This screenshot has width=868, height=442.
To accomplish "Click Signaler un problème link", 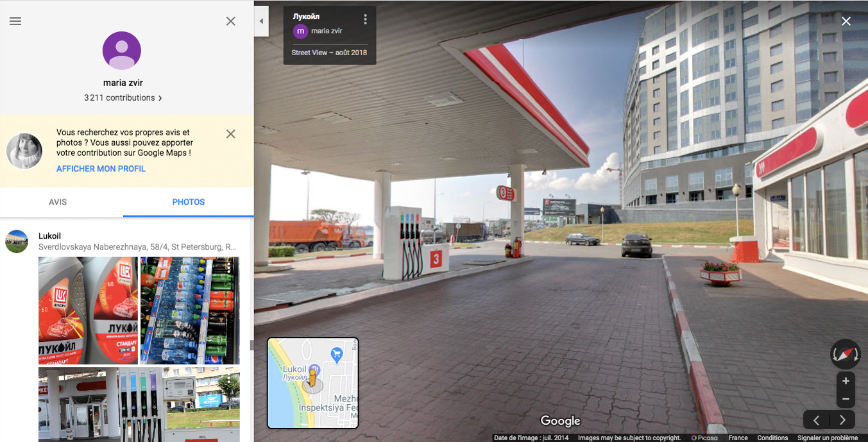I will [x=828, y=438].
